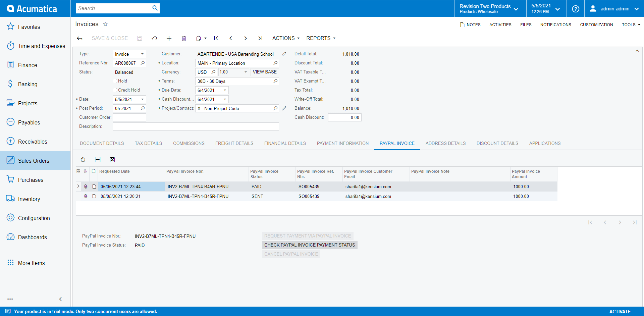Delete the invoice with trash icon

[184, 38]
